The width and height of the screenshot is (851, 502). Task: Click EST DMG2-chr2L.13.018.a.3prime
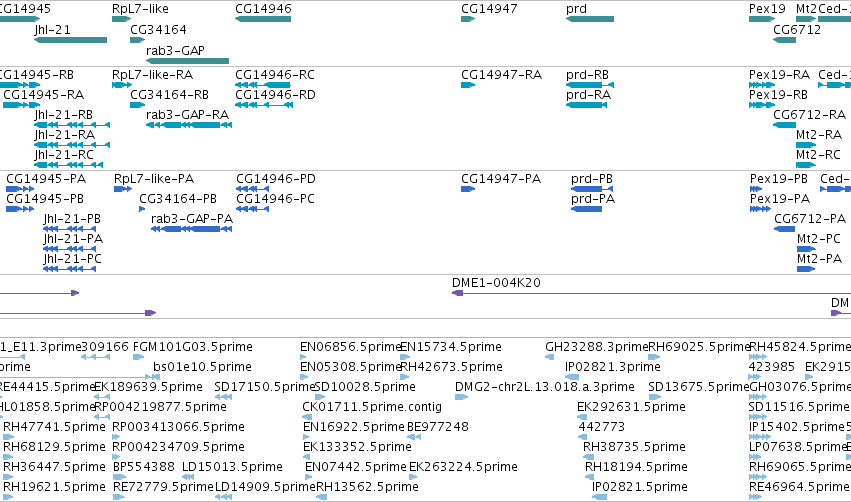pos(461,397)
